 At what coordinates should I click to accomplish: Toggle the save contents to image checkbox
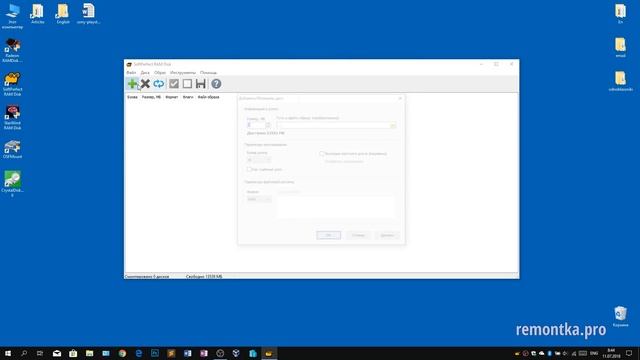point(322,153)
